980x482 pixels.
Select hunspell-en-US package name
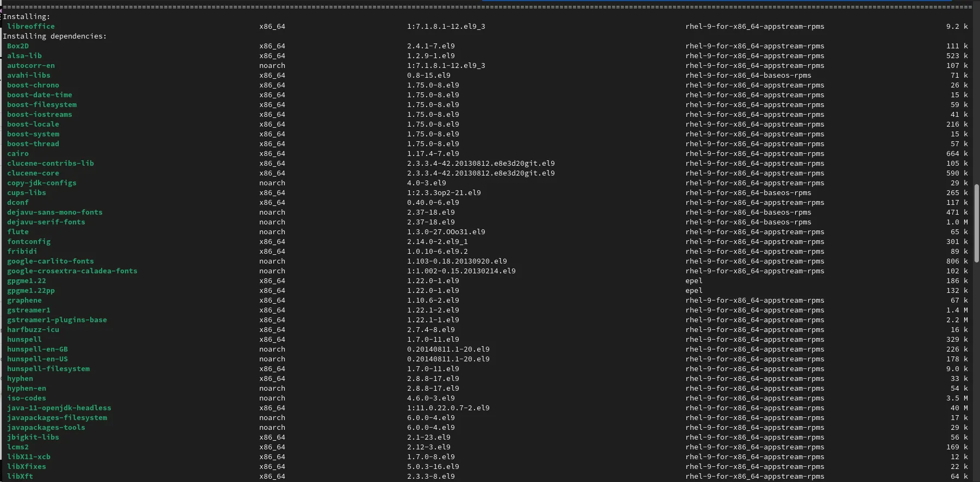(x=38, y=359)
